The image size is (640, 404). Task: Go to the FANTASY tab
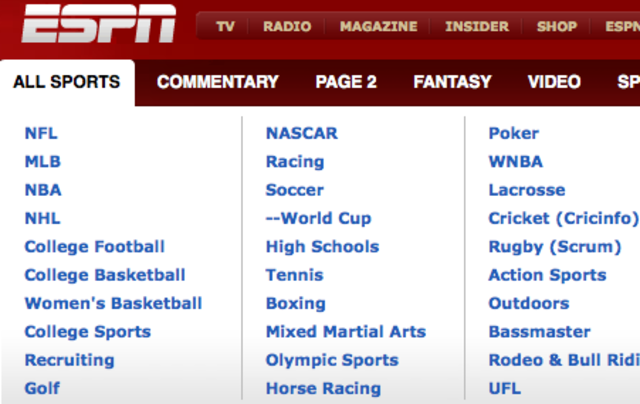click(x=452, y=82)
